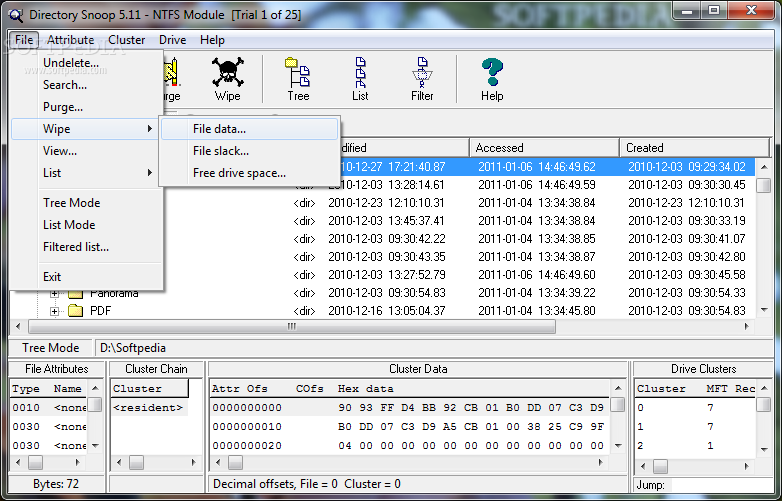Click the PDF folder name
782x501 pixels.
click(x=100, y=311)
